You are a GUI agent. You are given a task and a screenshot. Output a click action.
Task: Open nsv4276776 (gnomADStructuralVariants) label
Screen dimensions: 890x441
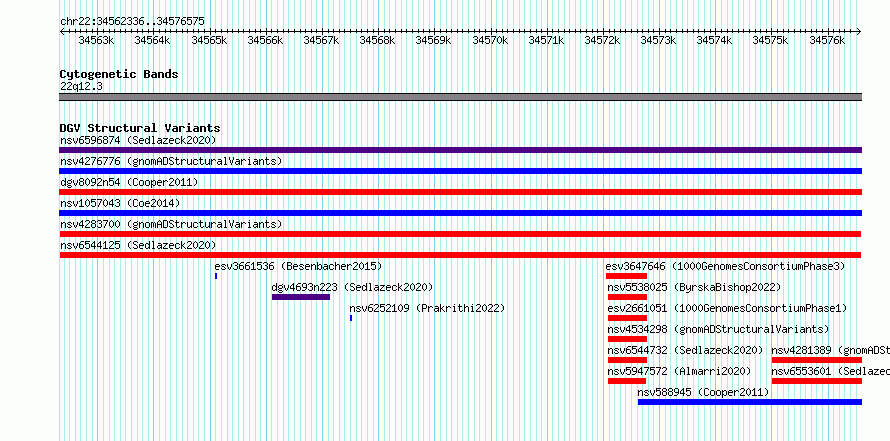click(171, 161)
